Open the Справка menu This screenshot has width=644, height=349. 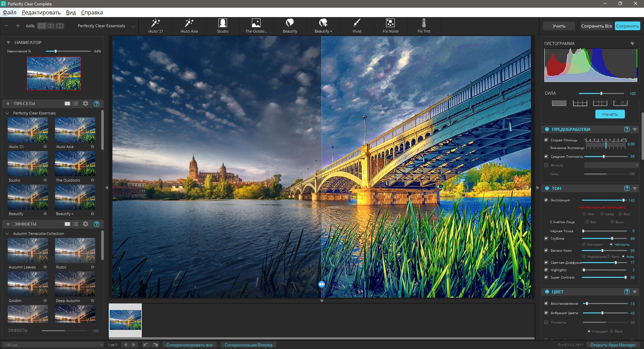tap(92, 12)
